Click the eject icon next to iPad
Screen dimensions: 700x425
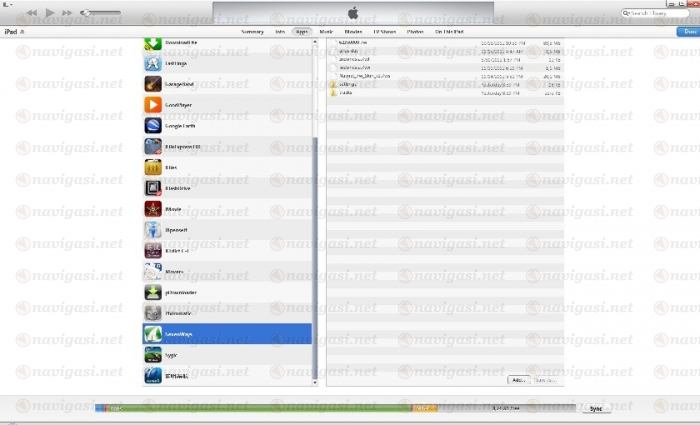point(23,32)
